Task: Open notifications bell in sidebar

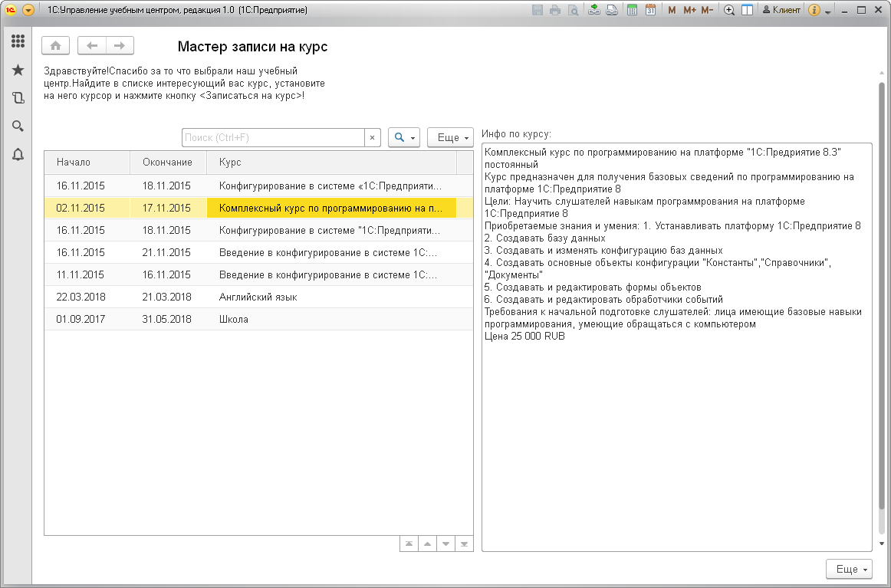Action: [18, 155]
